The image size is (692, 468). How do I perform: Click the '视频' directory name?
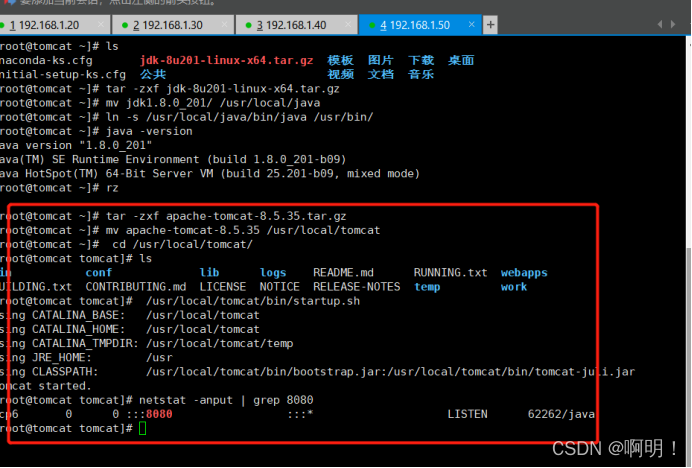pos(340,75)
